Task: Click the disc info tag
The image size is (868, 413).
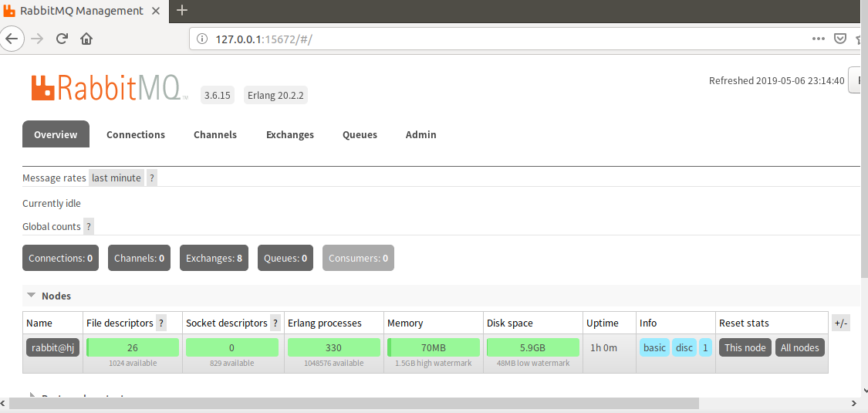Action: pyautogui.click(x=684, y=347)
